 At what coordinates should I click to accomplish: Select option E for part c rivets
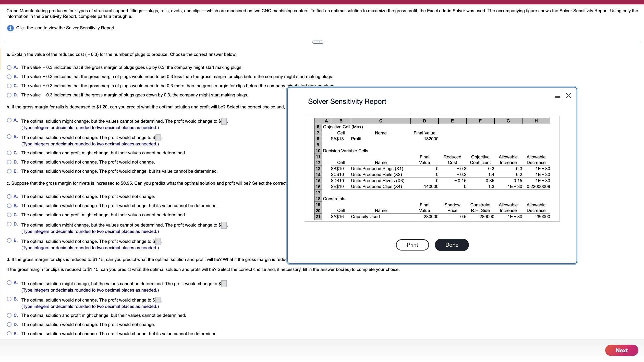point(9,241)
